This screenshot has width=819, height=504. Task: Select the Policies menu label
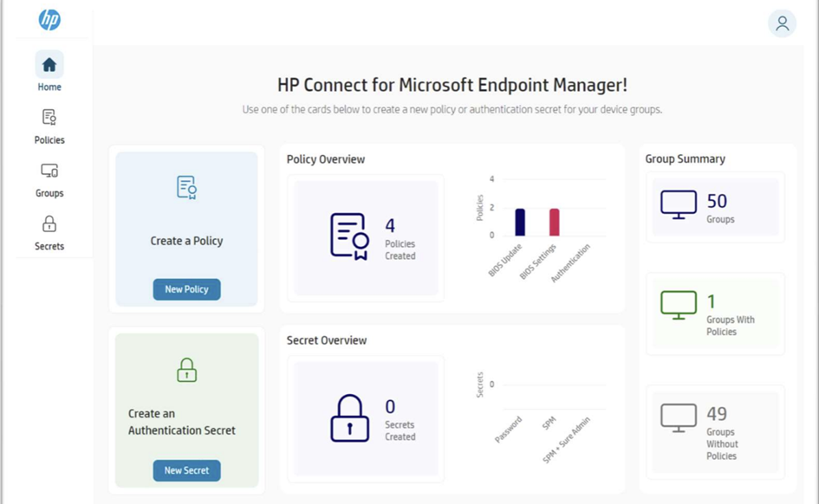(x=49, y=140)
